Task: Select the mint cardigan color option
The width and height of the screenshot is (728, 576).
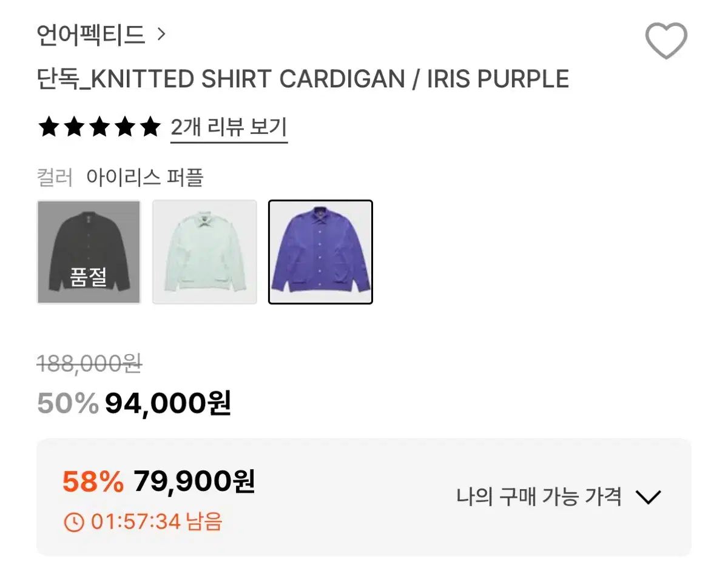Action: [x=204, y=252]
